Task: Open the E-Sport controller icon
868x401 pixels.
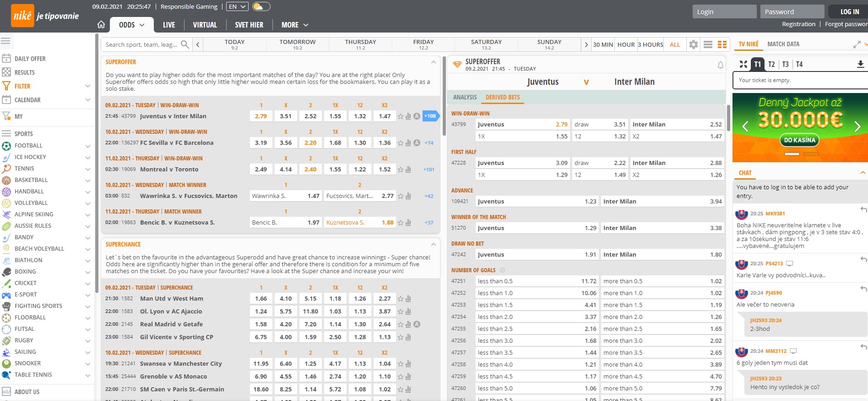Action: (x=6, y=295)
